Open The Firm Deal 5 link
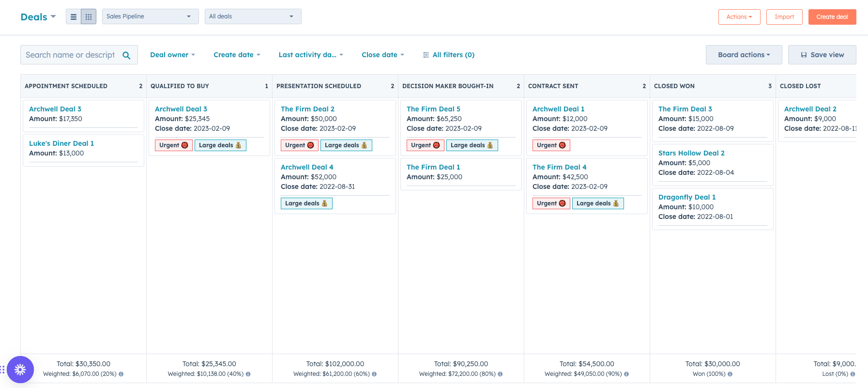Viewport: 868px width, 388px height. (433, 109)
